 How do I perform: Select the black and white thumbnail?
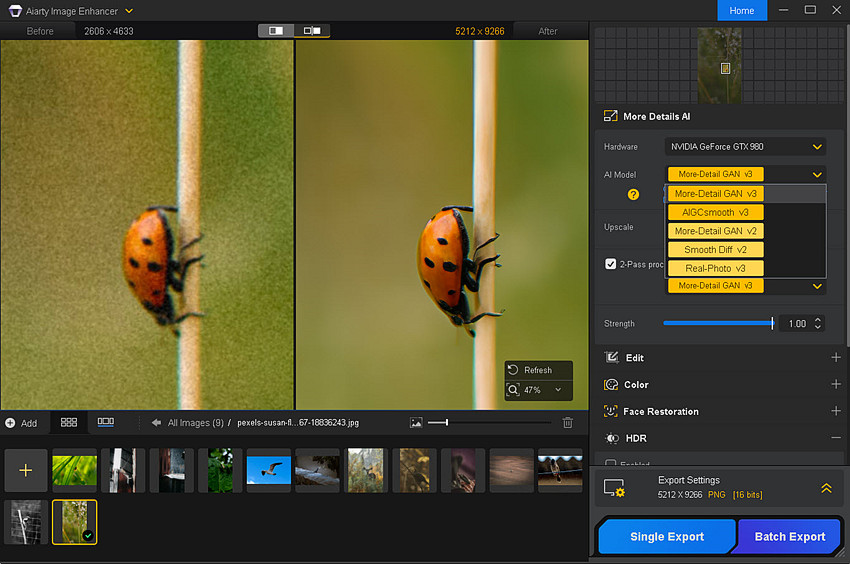[25, 522]
